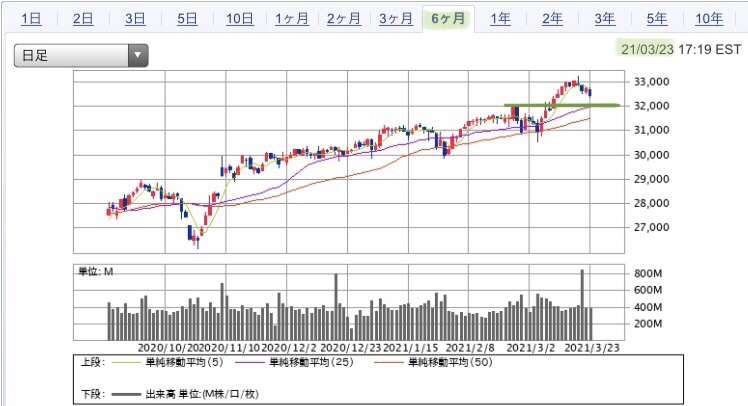
Task: Show the 10年 chart range
Action: point(709,19)
